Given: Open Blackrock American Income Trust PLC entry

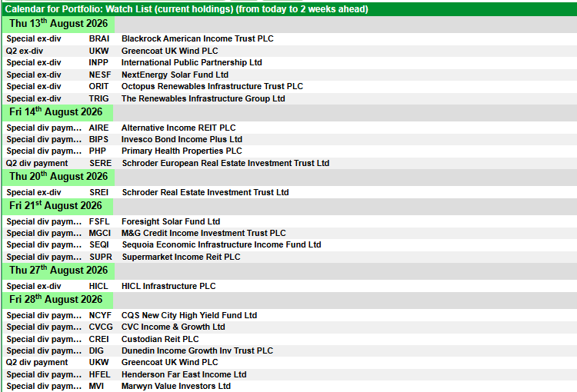Looking at the screenshot, I should [197, 38].
